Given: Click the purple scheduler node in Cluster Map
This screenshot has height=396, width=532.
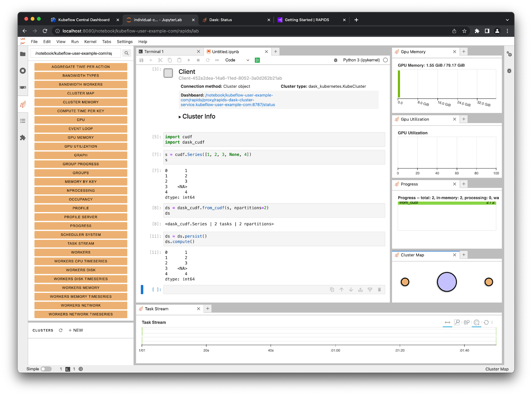Looking at the screenshot, I should pos(447,282).
